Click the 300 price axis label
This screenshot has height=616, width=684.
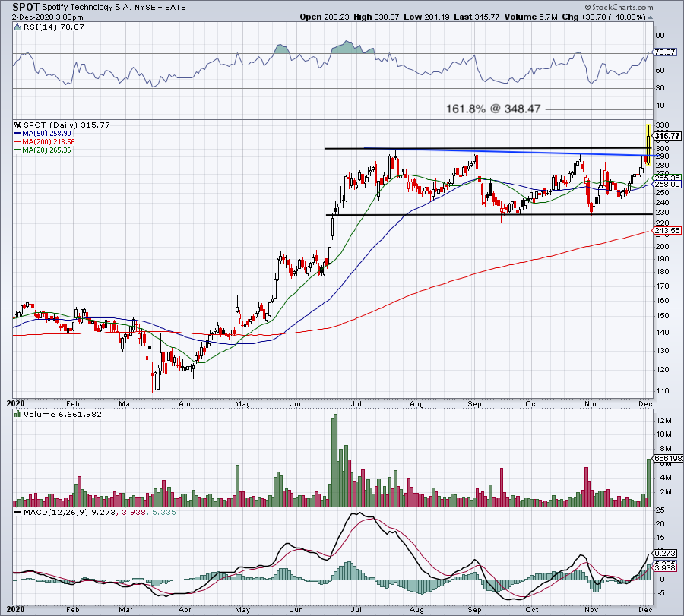[x=662, y=148]
